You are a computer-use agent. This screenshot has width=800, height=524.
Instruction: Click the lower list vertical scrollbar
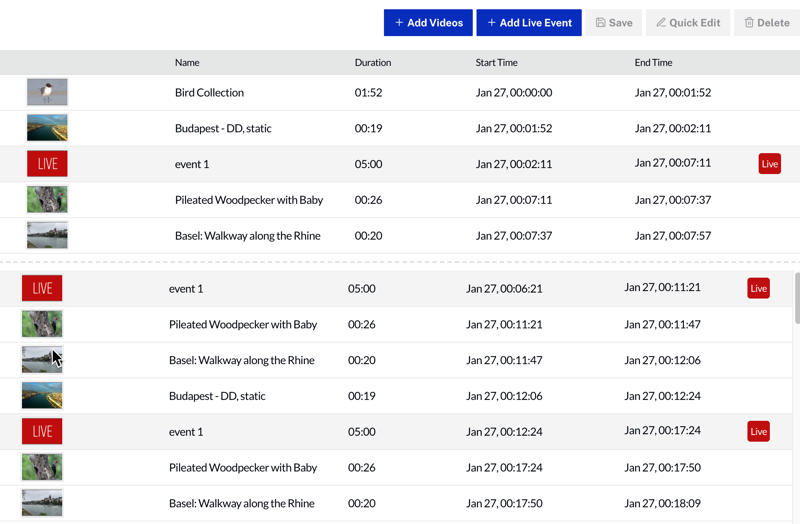(x=796, y=300)
